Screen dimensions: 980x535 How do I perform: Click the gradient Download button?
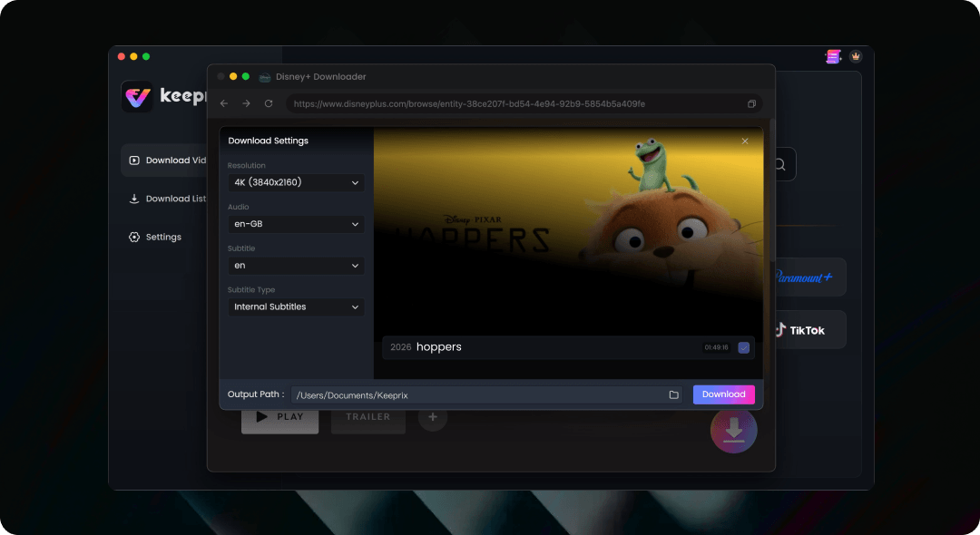point(724,394)
